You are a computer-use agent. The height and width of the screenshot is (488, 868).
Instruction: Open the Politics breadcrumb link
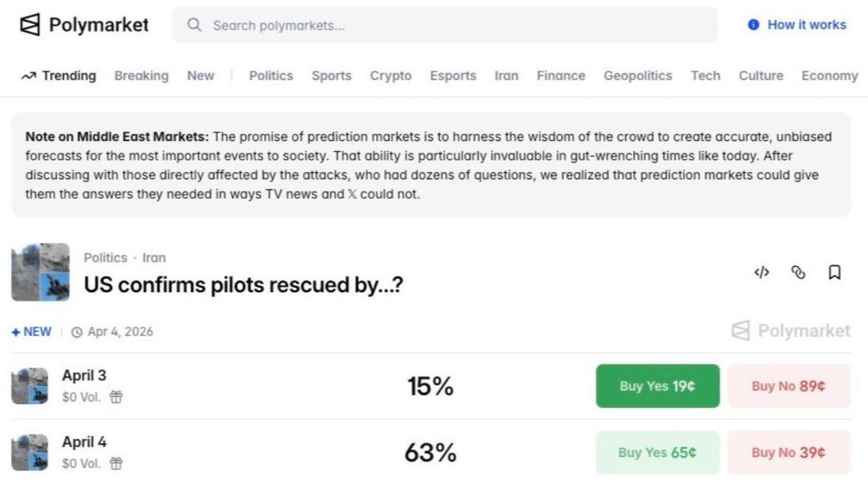(x=106, y=257)
